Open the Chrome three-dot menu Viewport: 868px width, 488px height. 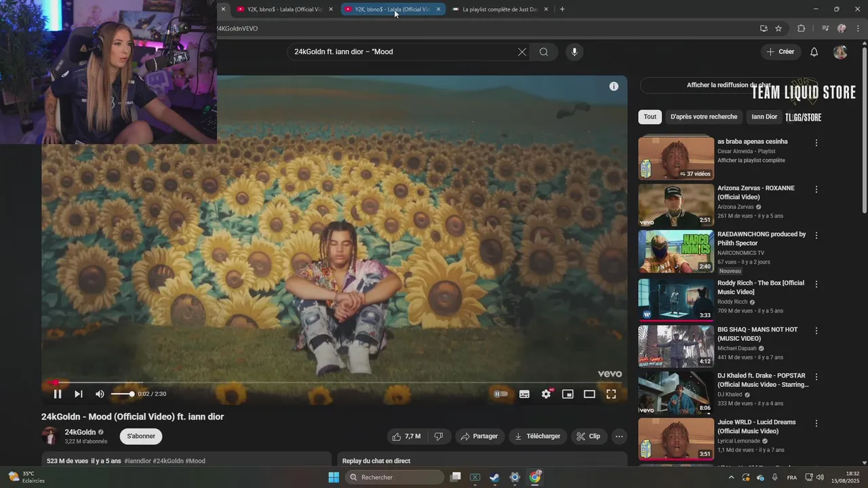[859, 28]
